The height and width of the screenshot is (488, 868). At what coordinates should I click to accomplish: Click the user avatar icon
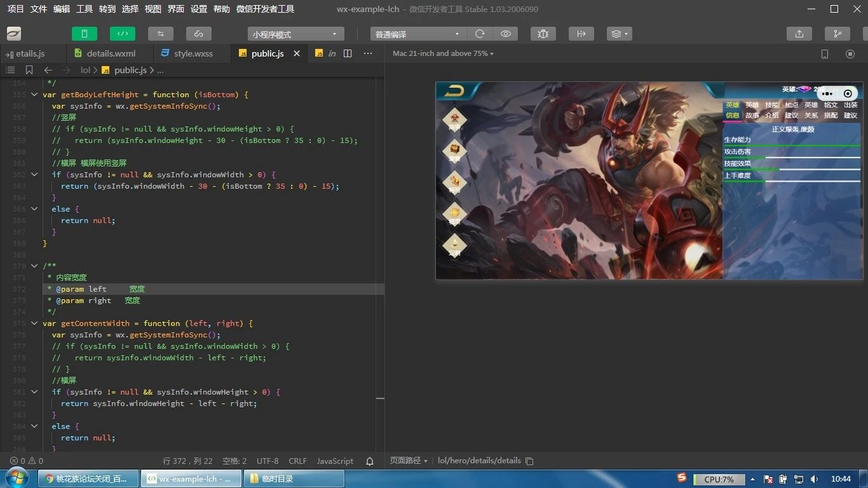point(14,34)
